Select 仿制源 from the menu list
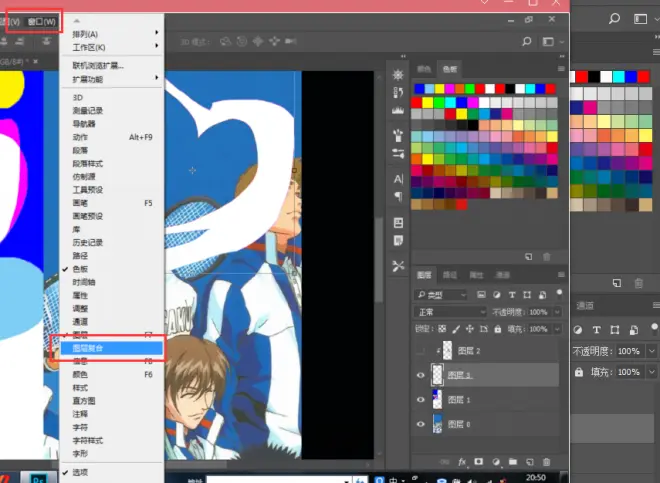 tap(84, 176)
